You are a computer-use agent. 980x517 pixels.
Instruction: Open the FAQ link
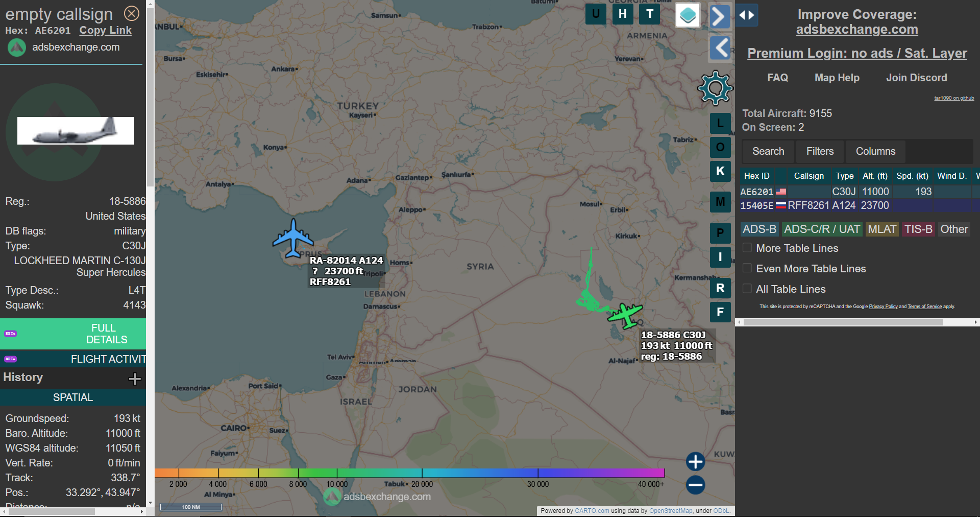(777, 78)
